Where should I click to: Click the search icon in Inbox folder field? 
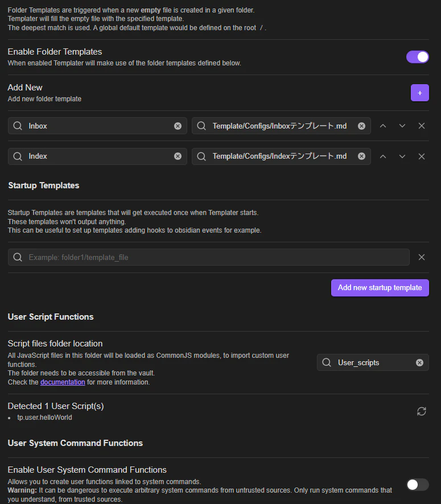tap(18, 126)
